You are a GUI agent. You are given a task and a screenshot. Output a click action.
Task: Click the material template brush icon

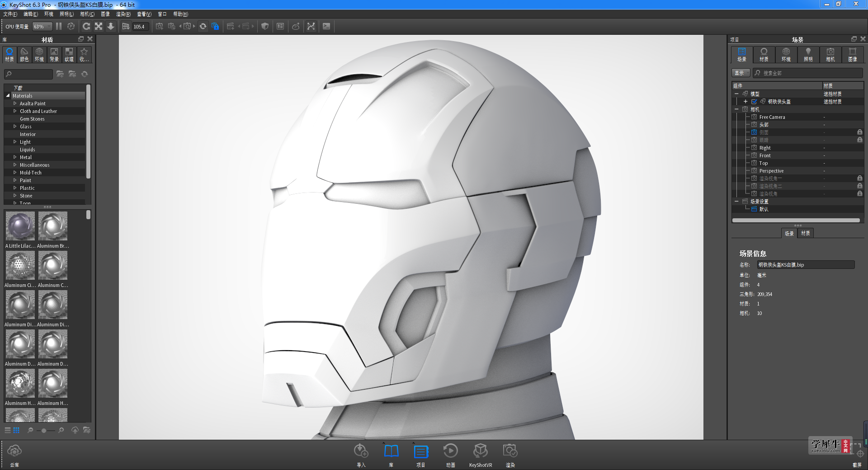pyautogui.click(x=296, y=27)
